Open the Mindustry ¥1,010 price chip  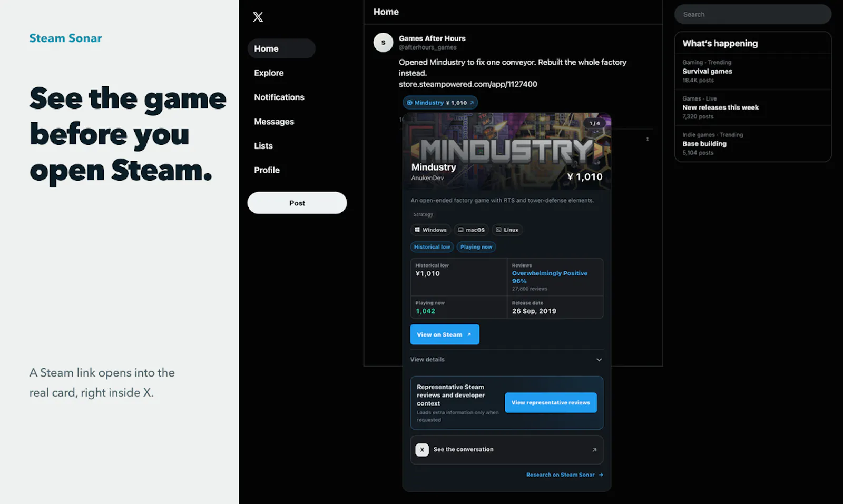click(x=440, y=103)
